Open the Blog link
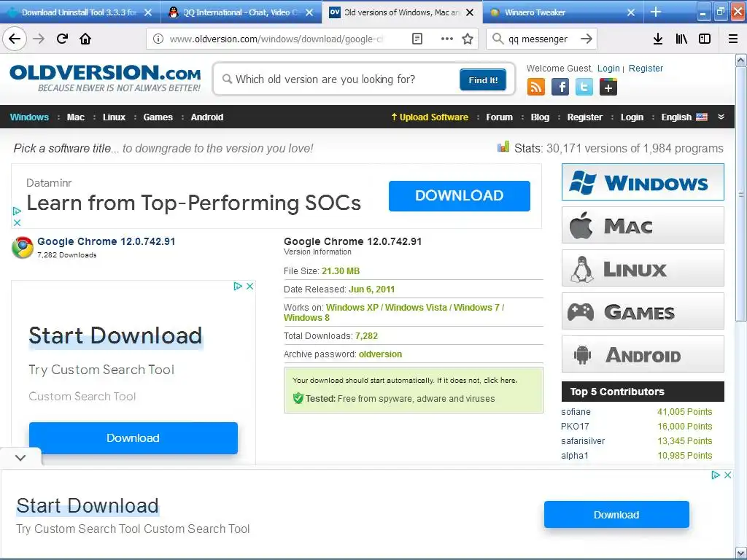Screen dimensions: 747x560 [540, 117]
